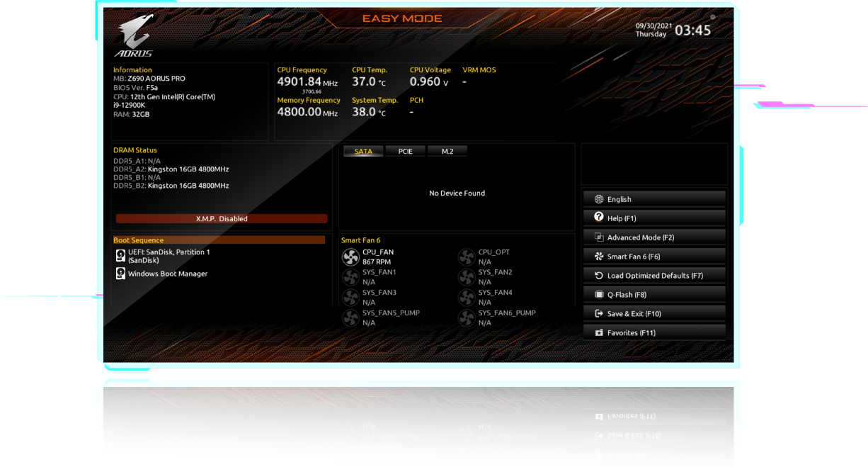Click the CPU_OPT fan icon

point(466,257)
